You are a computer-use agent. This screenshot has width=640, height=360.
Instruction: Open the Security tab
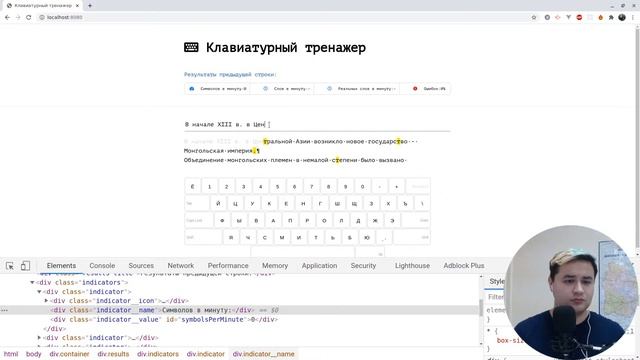click(x=363, y=266)
